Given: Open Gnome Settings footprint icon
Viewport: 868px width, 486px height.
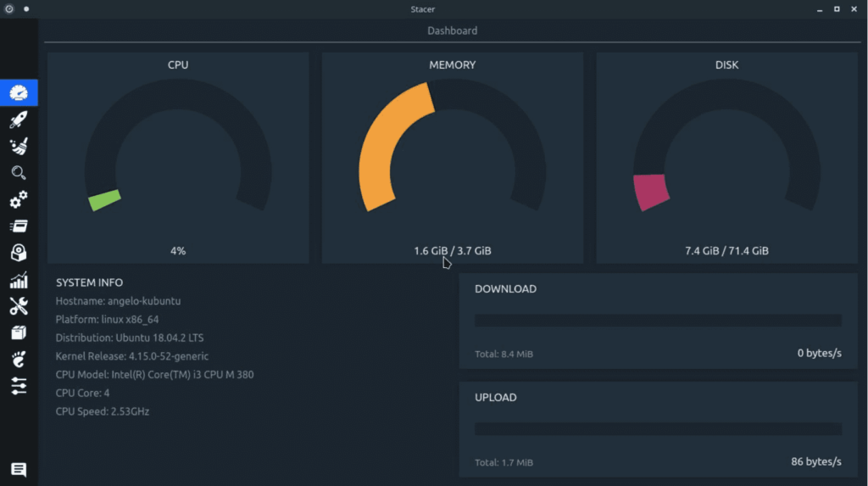Looking at the screenshot, I should click(19, 360).
